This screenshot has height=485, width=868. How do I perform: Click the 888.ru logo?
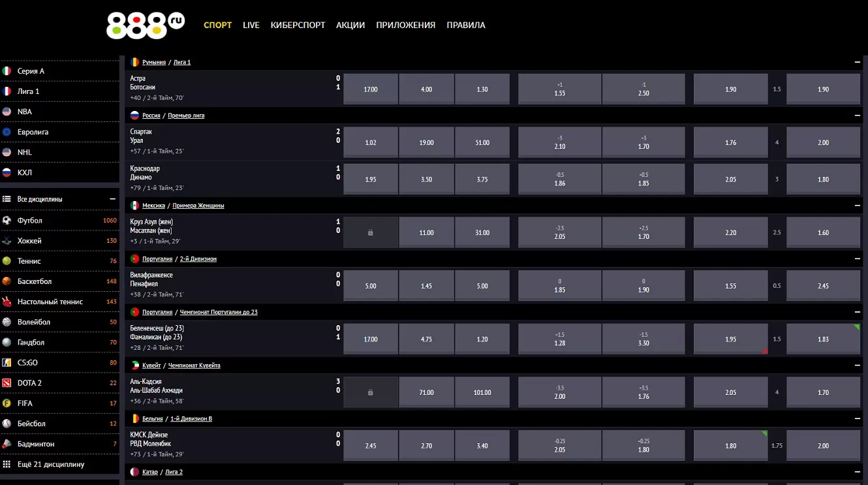coord(145,25)
